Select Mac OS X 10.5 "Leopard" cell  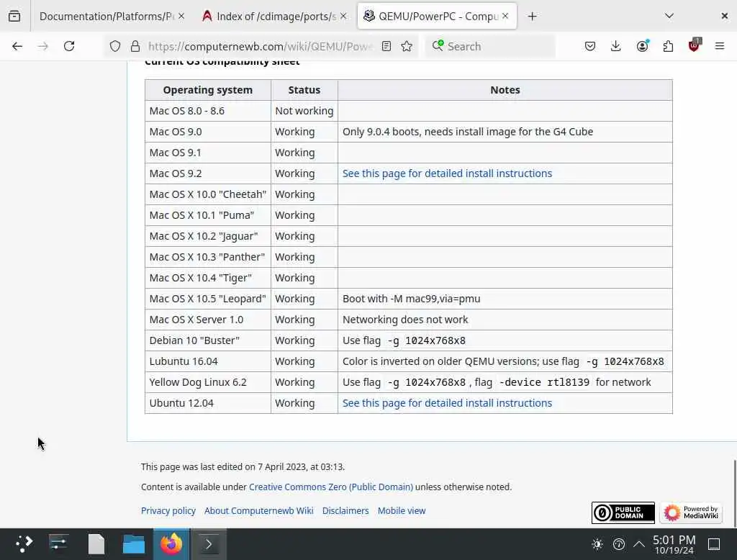[x=208, y=299]
